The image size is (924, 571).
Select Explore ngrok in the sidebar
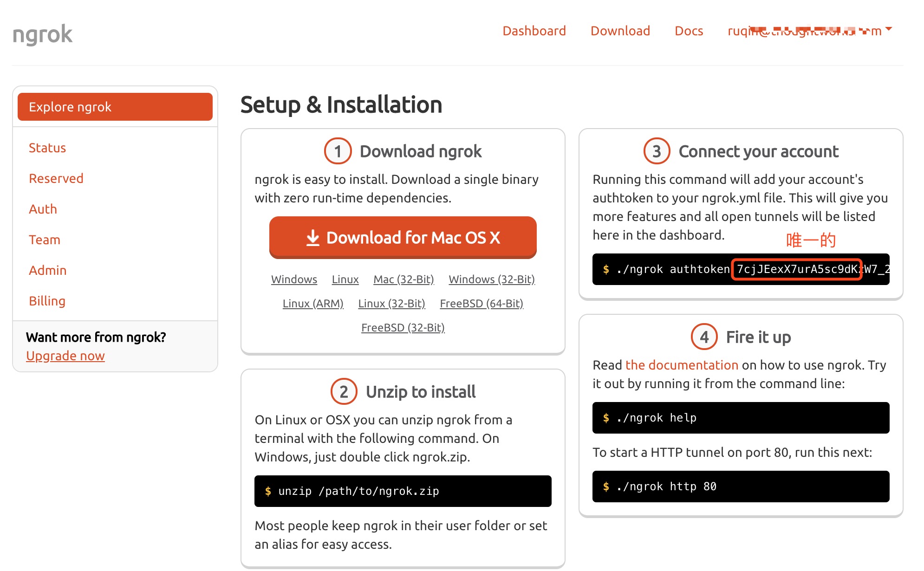115,107
